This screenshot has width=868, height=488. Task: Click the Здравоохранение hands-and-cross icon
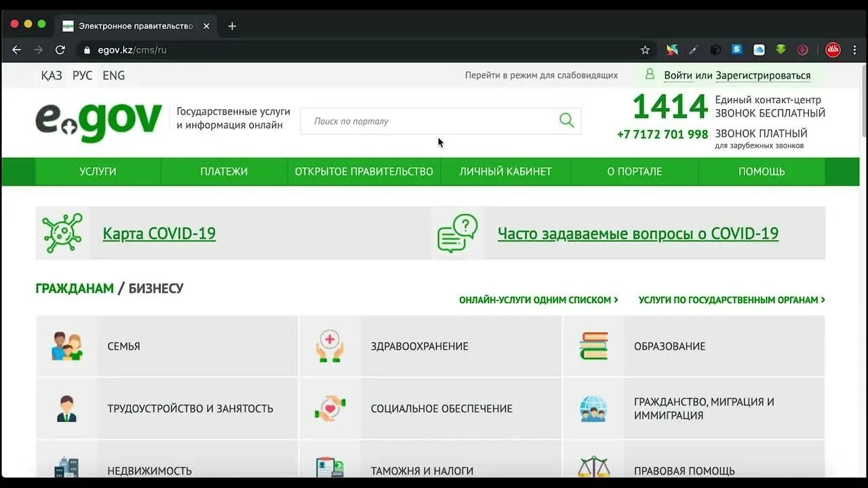point(330,346)
